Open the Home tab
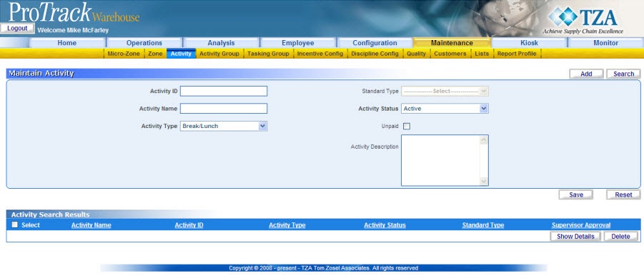644x276 pixels. coord(67,43)
